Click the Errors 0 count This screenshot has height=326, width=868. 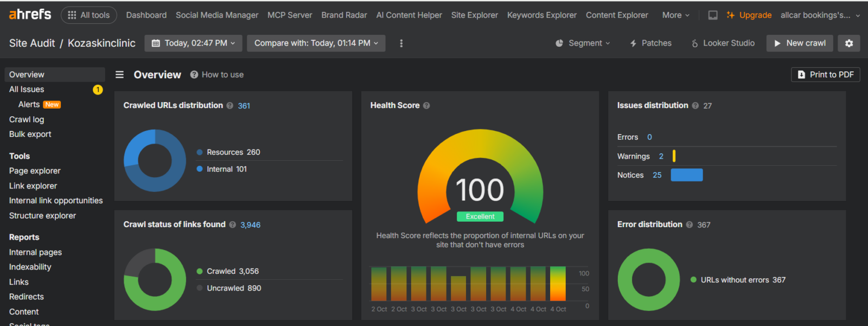649,137
